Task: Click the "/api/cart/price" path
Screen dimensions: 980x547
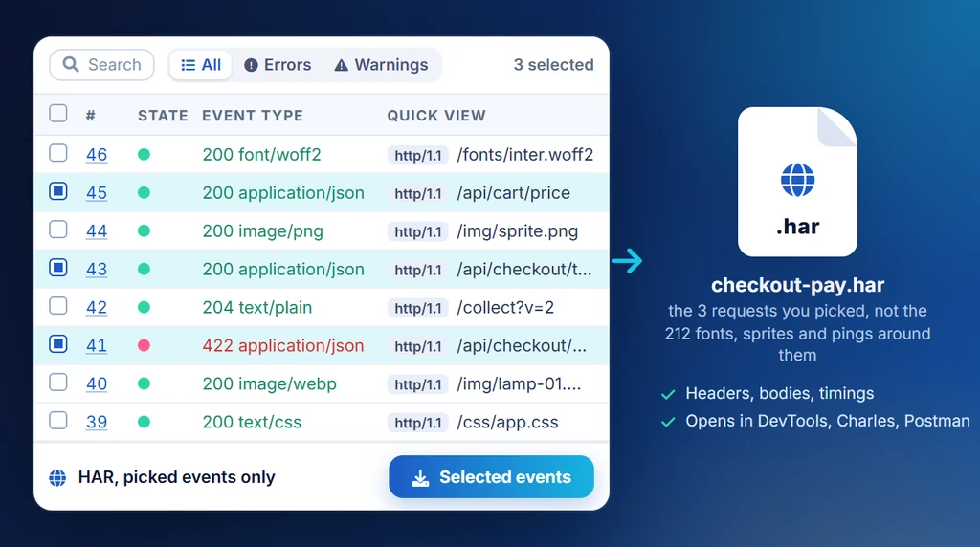Action: [513, 193]
